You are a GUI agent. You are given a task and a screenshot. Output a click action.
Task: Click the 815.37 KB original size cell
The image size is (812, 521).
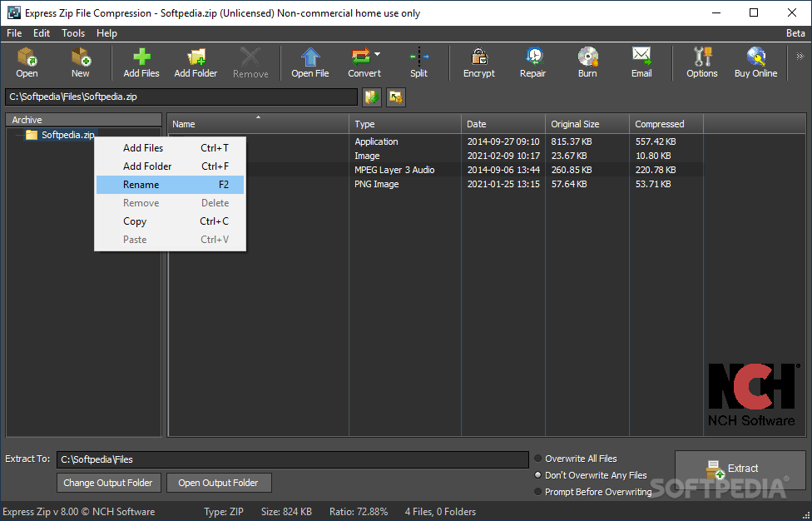572,141
